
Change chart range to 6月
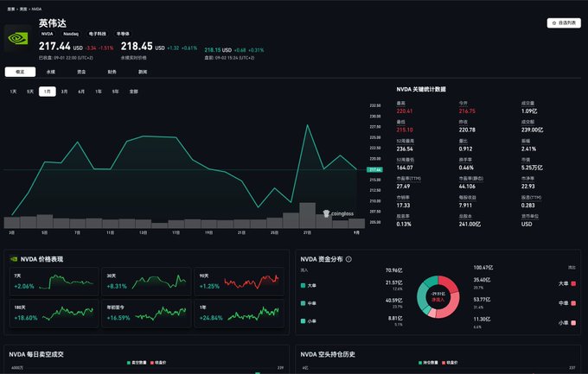(81, 92)
